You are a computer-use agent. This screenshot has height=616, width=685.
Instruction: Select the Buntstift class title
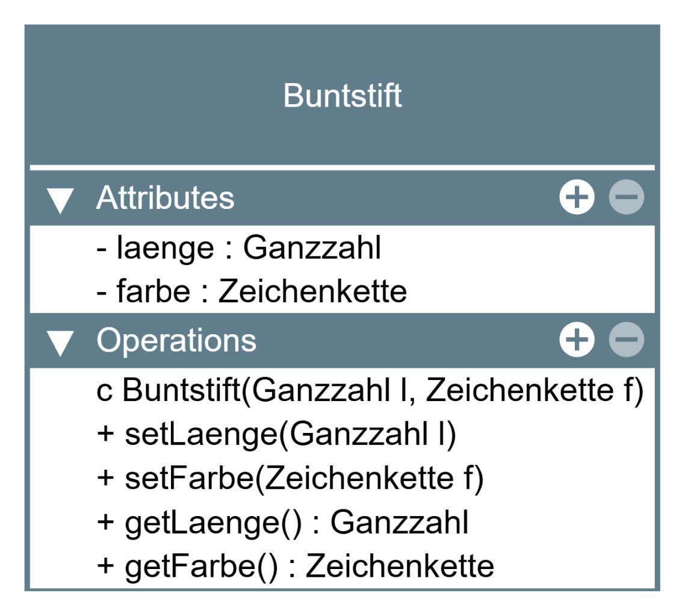coord(342,96)
